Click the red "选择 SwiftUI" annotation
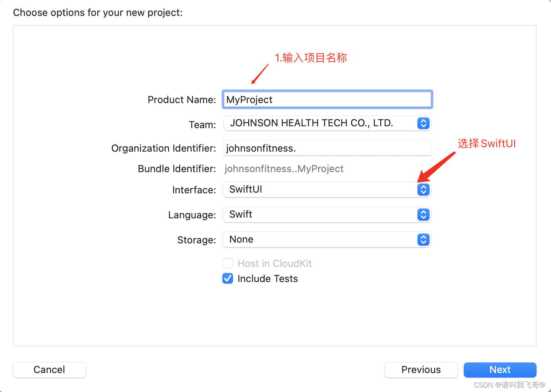Screen dimensions: 551x392 click(486, 144)
